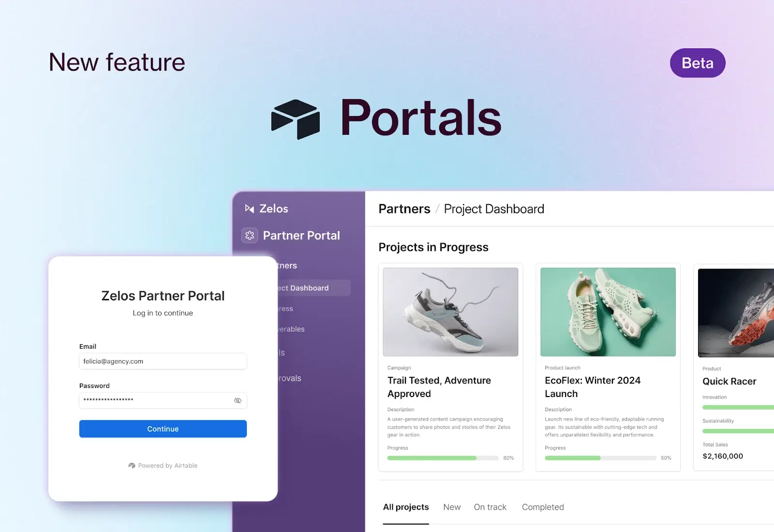Open Powered by Airtable link
This screenshot has width=774, height=532.
pyautogui.click(x=163, y=465)
